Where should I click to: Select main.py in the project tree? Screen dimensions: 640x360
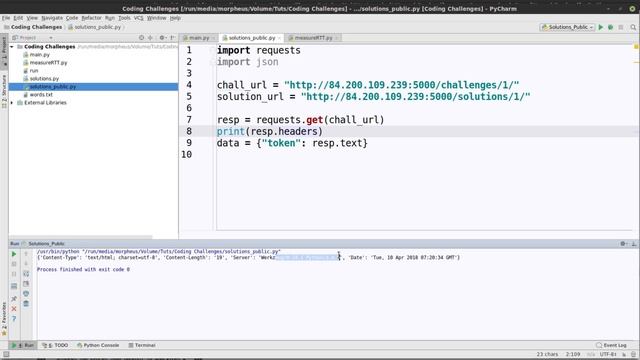(39, 55)
